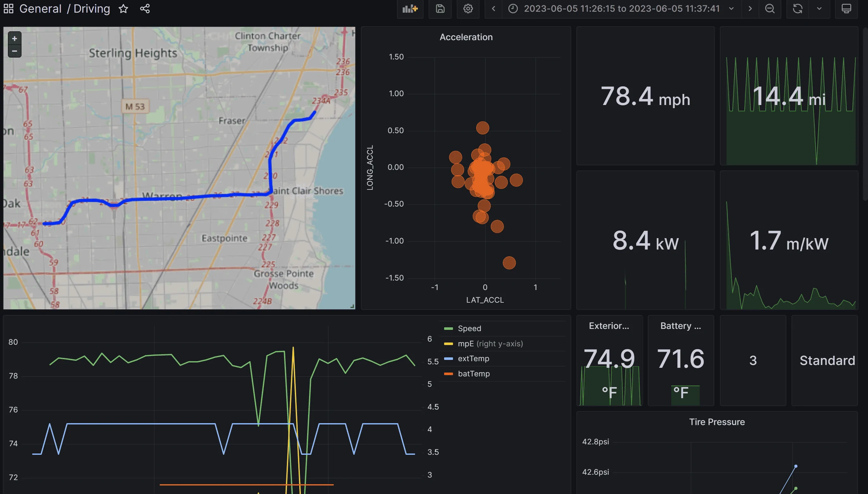Click the Eastpointe map label

[224, 238]
